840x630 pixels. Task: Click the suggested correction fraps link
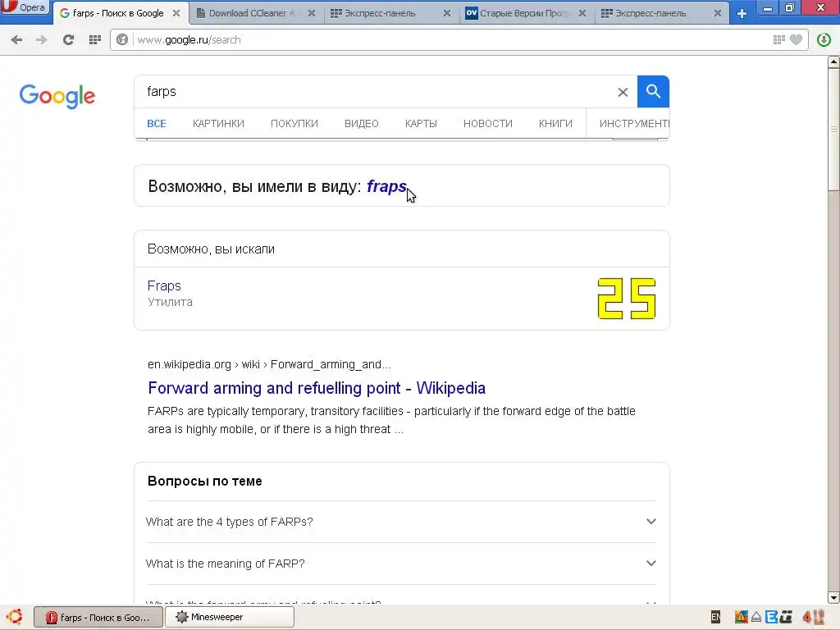pos(387,186)
